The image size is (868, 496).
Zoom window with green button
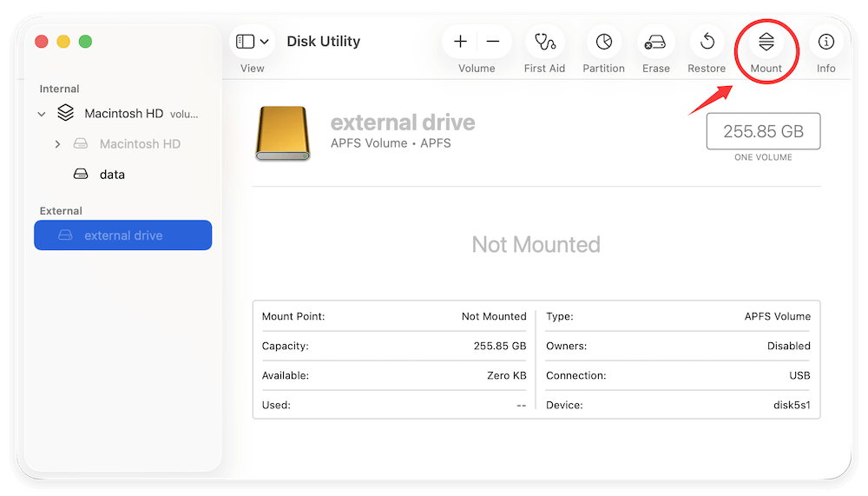click(x=85, y=42)
